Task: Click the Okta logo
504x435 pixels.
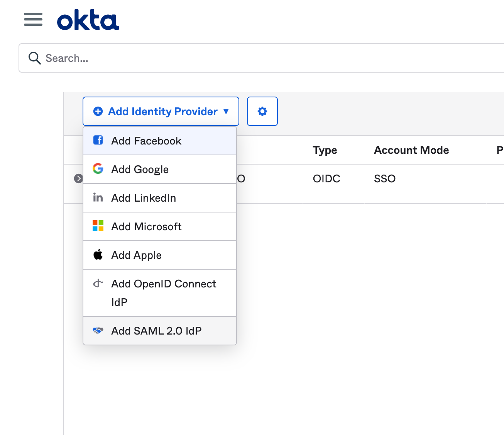Action: point(88,20)
